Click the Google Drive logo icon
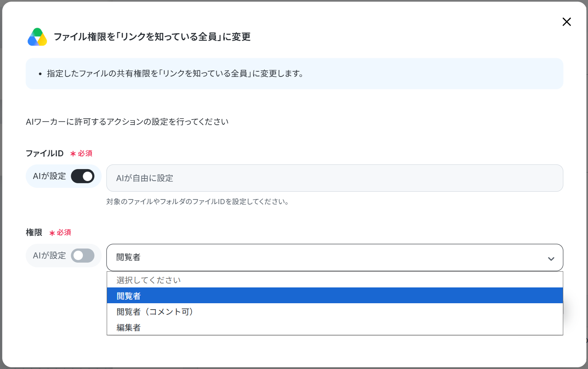Viewport: 588px width, 369px height. pyautogui.click(x=37, y=37)
